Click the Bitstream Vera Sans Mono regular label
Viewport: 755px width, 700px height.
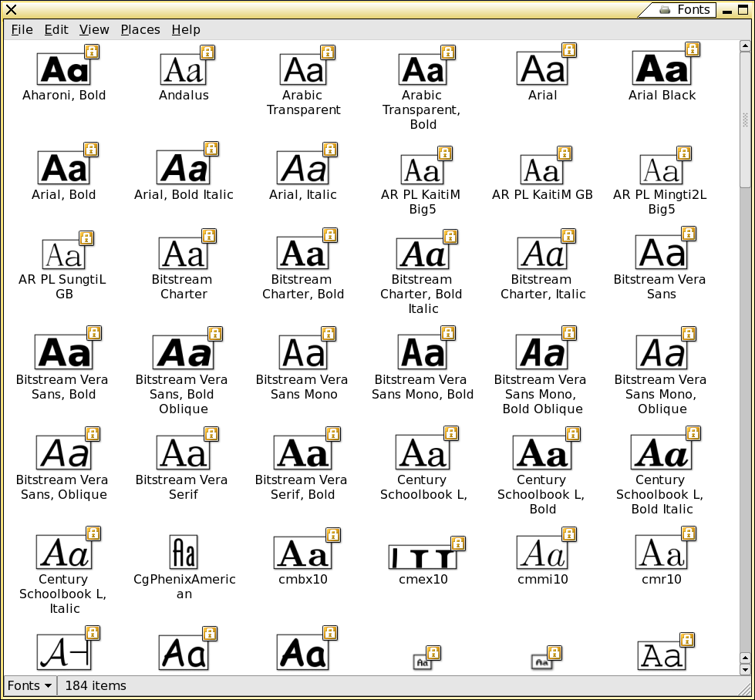click(x=302, y=387)
